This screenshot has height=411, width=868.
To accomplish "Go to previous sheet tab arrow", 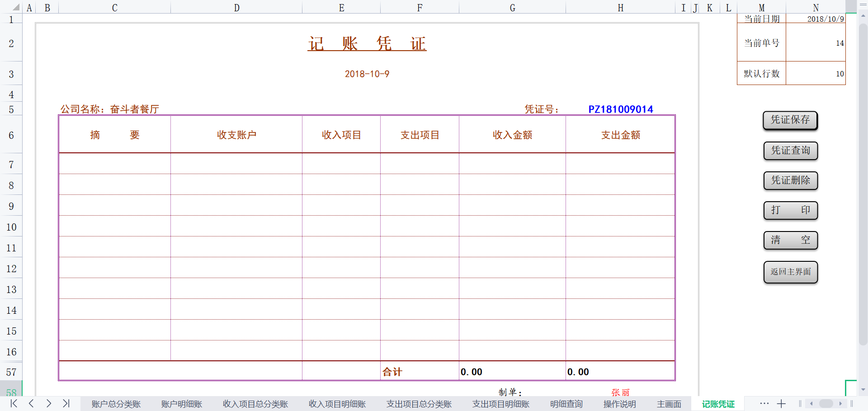I will click(31, 403).
